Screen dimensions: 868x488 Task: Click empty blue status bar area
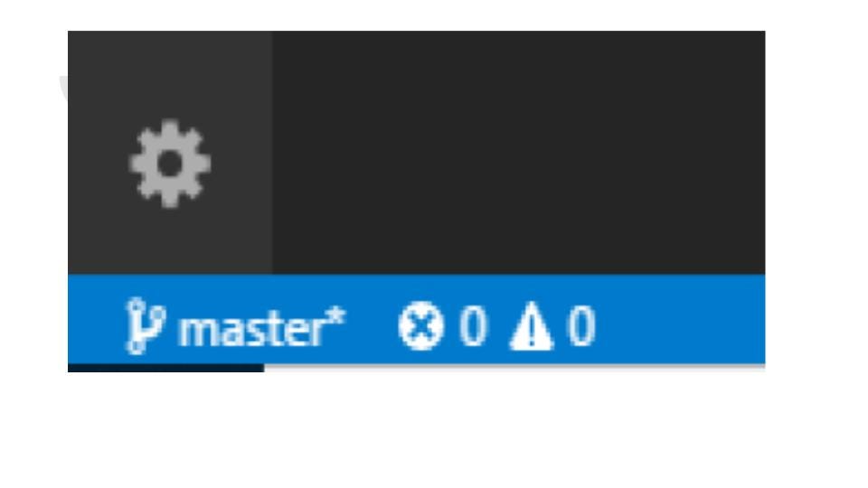[x=681, y=320]
